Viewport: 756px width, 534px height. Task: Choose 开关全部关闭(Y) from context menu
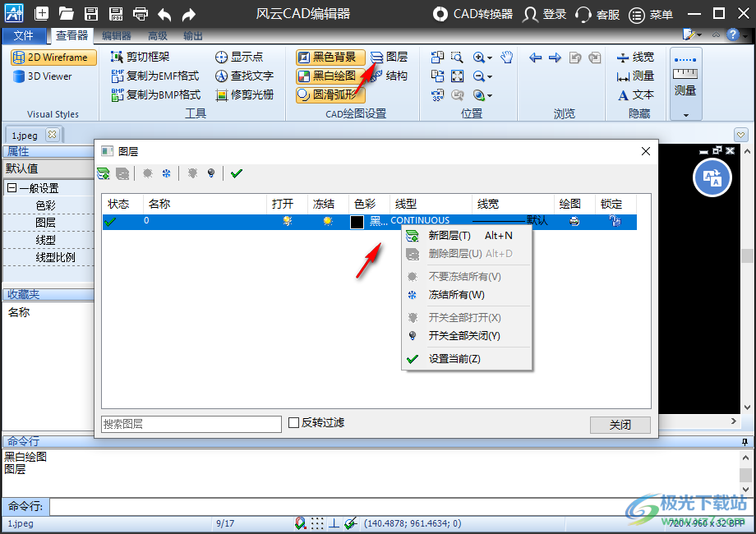point(467,336)
